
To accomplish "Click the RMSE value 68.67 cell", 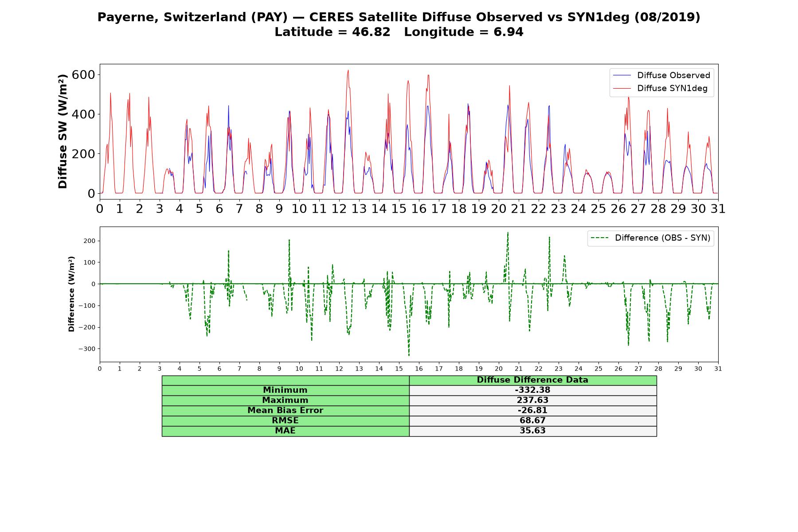I will (x=532, y=421).
